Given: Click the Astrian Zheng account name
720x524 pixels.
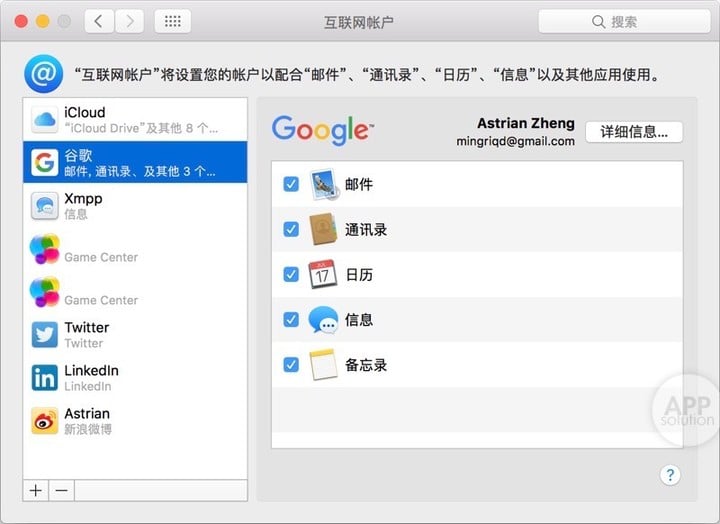Looking at the screenshot, I should [x=526, y=123].
